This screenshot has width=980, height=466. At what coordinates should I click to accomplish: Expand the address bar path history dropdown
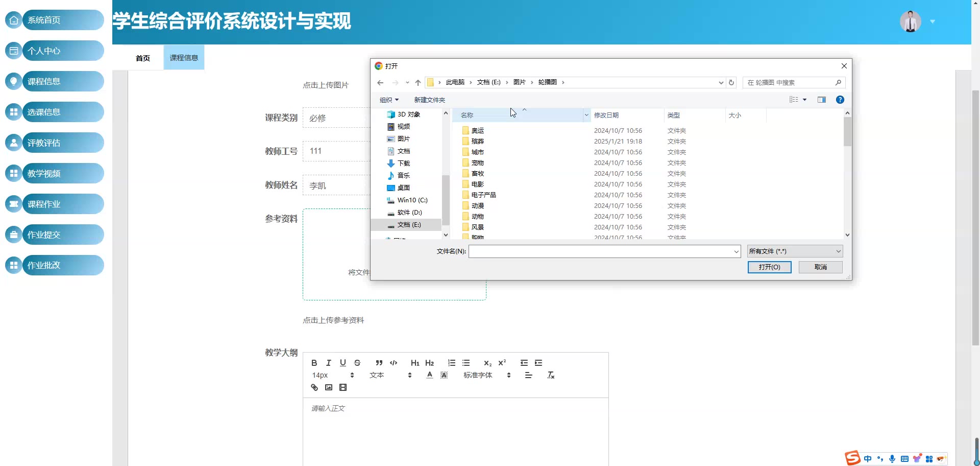pyautogui.click(x=721, y=82)
